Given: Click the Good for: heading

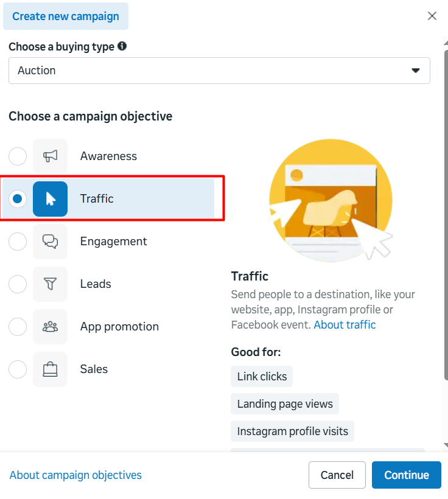Looking at the screenshot, I should (x=256, y=352).
